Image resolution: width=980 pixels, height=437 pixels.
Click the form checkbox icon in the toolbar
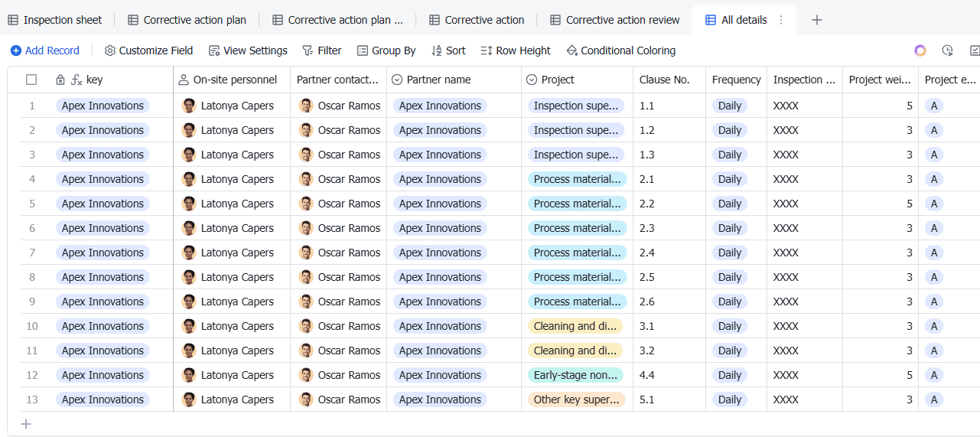click(x=974, y=51)
